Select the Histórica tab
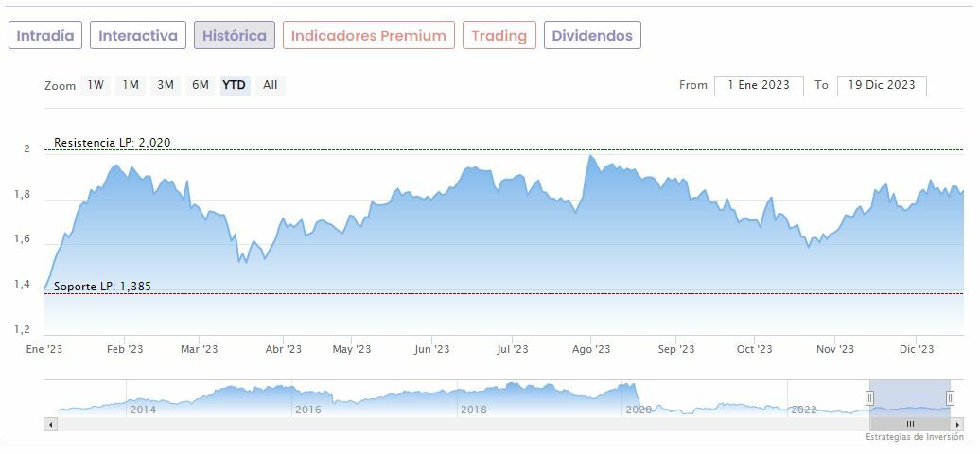980x454 pixels. coord(235,36)
